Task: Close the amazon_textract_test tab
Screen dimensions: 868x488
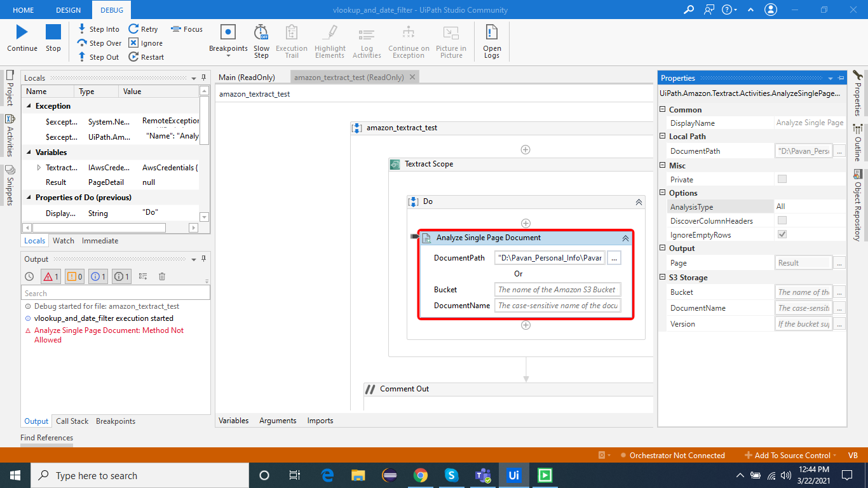Action: 412,77
